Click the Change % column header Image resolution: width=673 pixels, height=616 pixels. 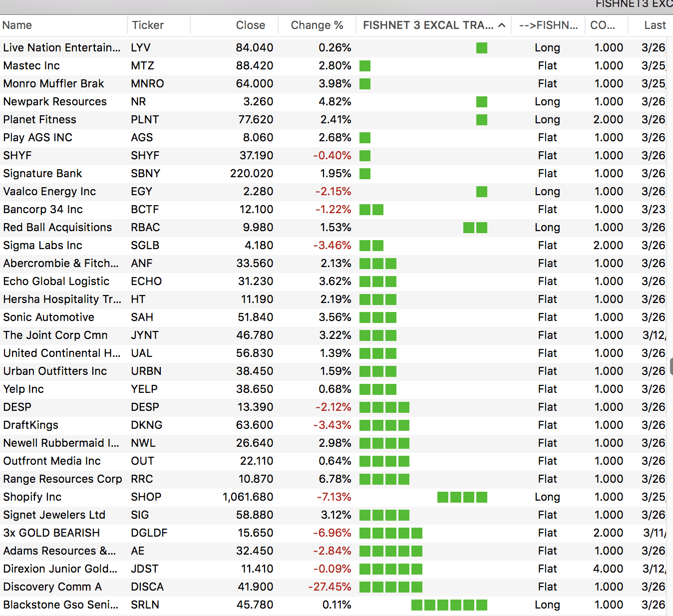[317, 25]
